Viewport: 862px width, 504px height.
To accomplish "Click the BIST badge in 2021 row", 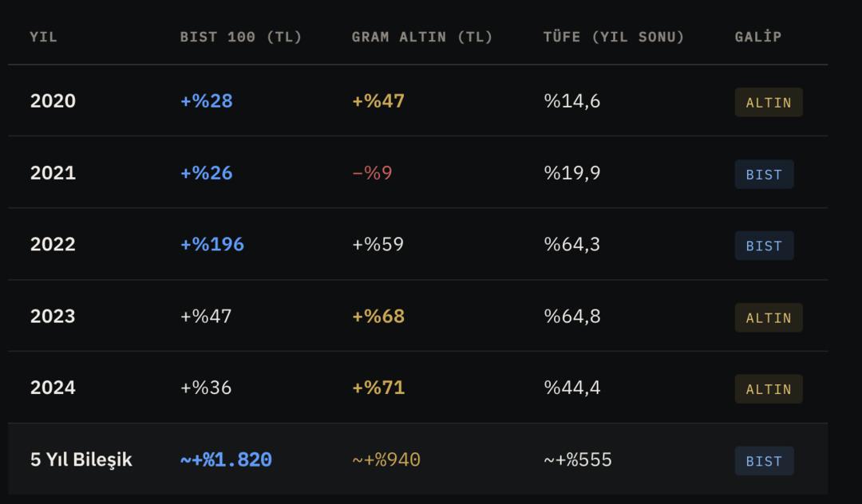I will 764,174.
